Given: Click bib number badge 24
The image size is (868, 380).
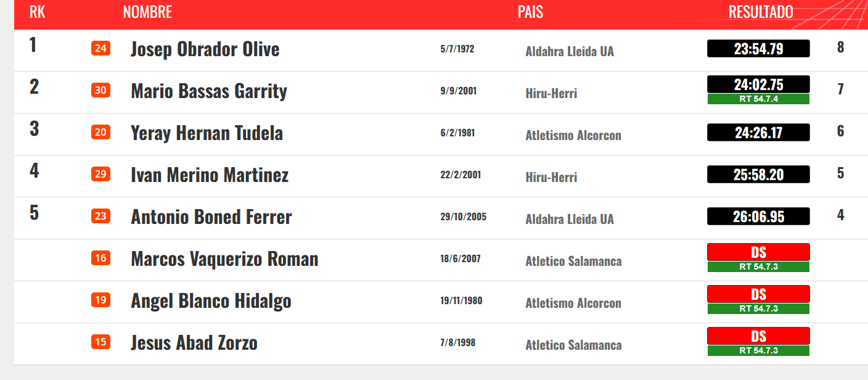Looking at the screenshot, I should [100, 48].
